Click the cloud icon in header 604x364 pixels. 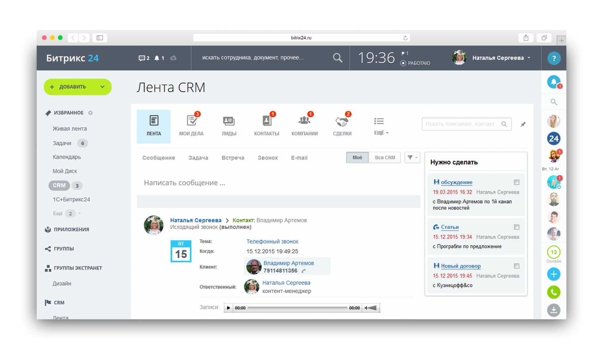pos(173,58)
